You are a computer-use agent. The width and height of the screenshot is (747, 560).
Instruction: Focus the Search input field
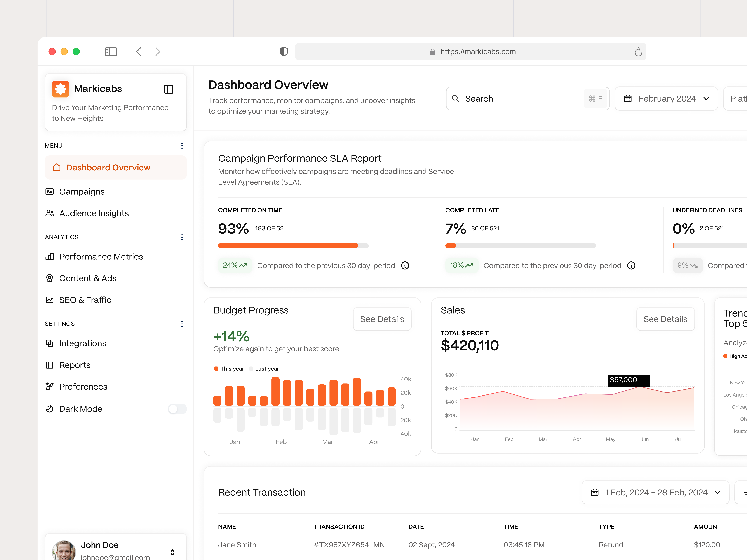coord(528,99)
